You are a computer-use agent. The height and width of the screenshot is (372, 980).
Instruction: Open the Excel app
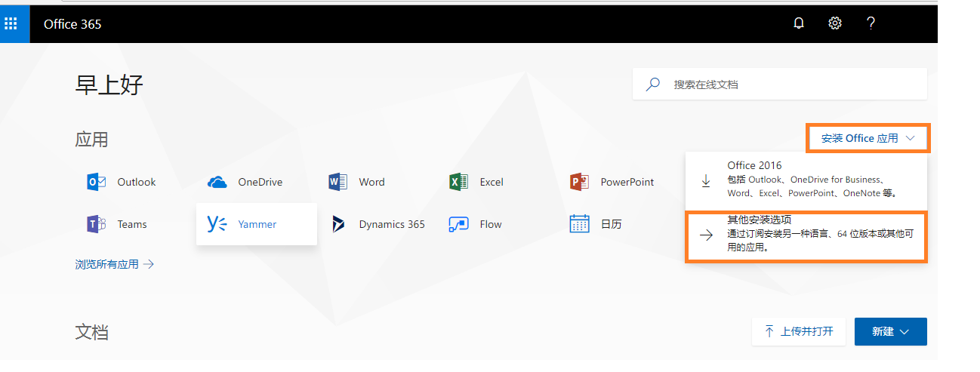pos(477,182)
